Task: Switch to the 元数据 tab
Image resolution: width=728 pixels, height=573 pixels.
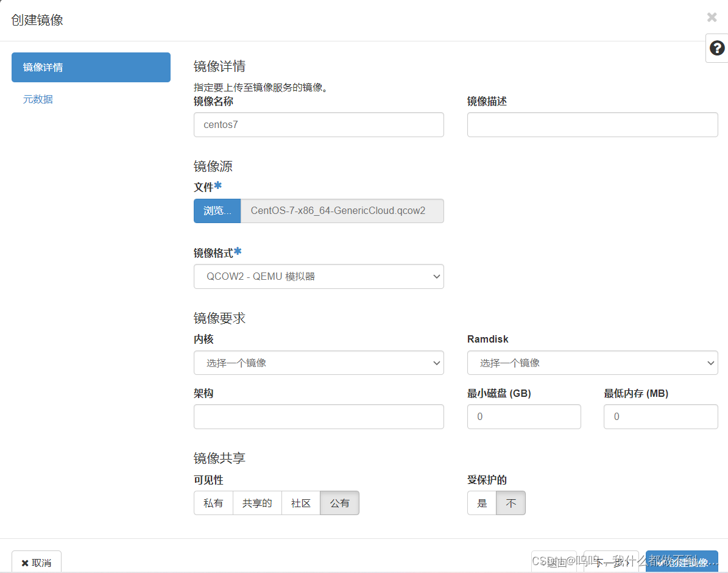Action: point(38,99)
